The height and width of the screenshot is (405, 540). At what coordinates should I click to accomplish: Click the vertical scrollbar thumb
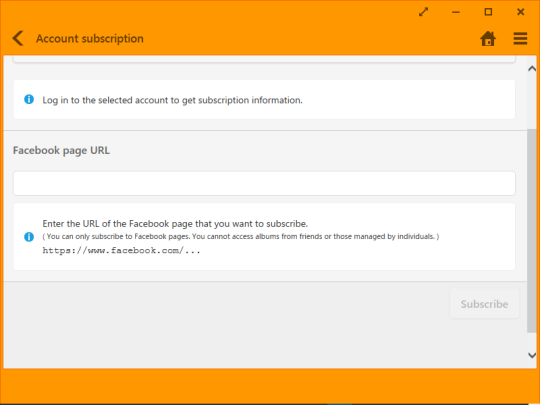pos(532,231)
